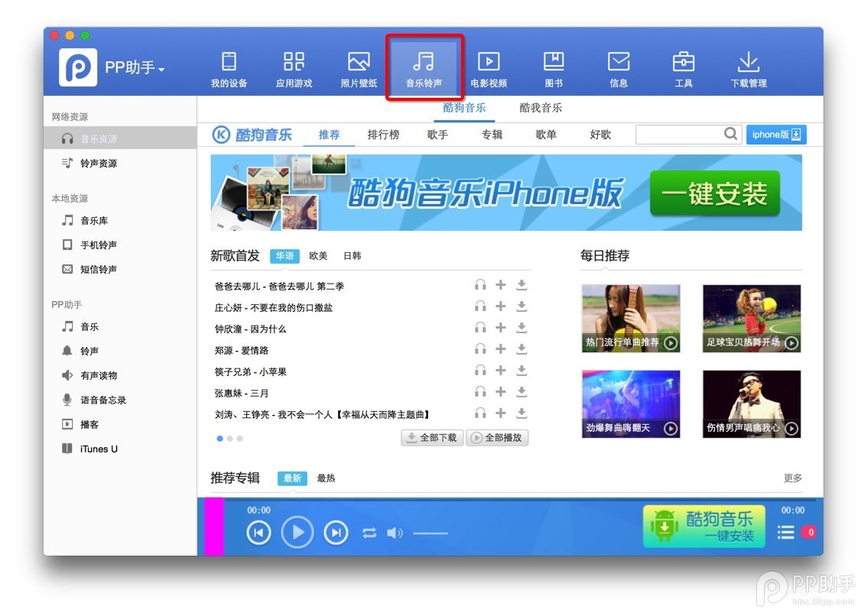Mute the player speaker icon

click(x=395, y=533)
